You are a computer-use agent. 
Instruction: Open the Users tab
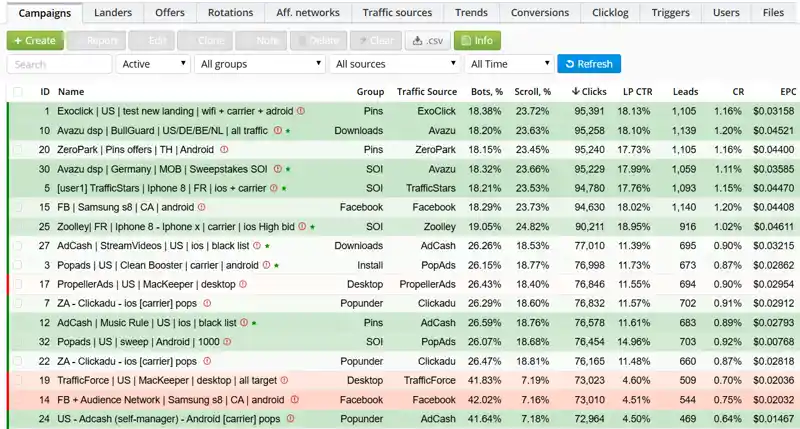pos(726,12)
